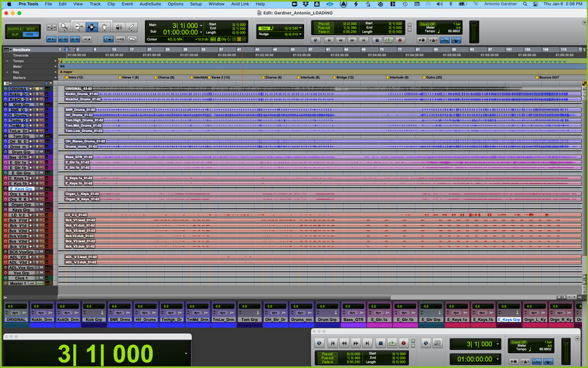
Task: Open the AudioSuite menu
Action: click(x=150, y=4)
